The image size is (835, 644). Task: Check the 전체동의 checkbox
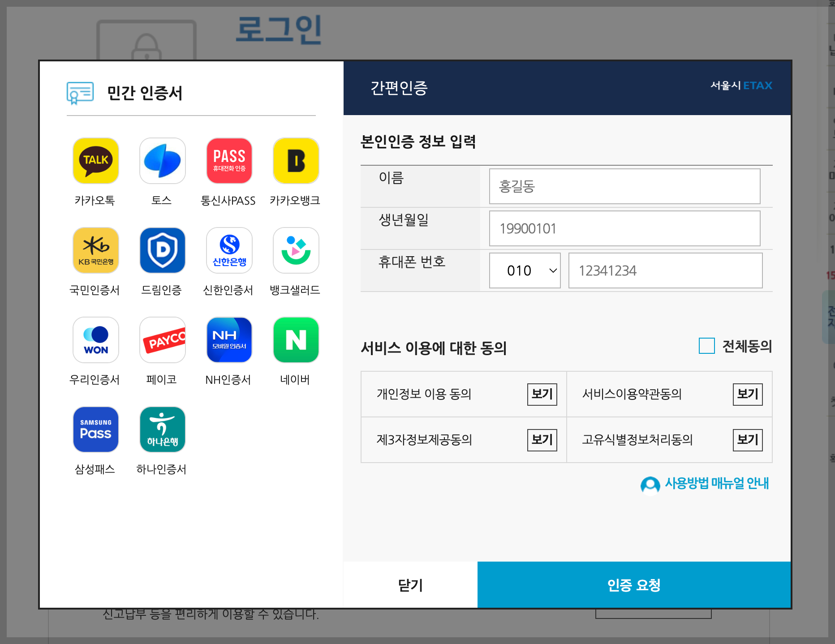click(706, 346)
